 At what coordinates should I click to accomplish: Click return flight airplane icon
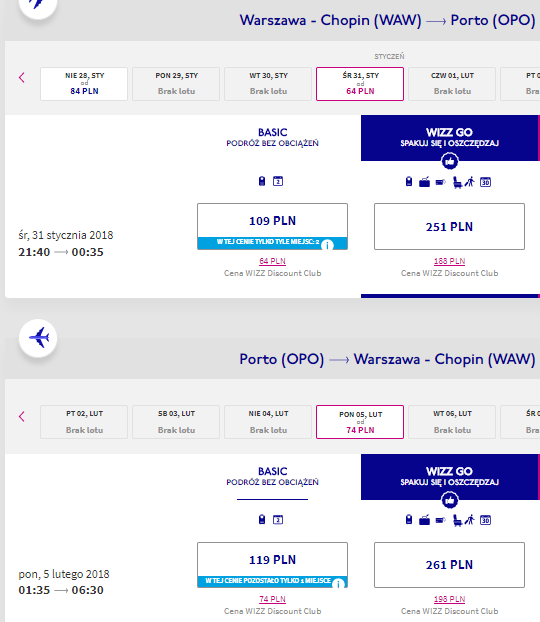pos(38,338)
